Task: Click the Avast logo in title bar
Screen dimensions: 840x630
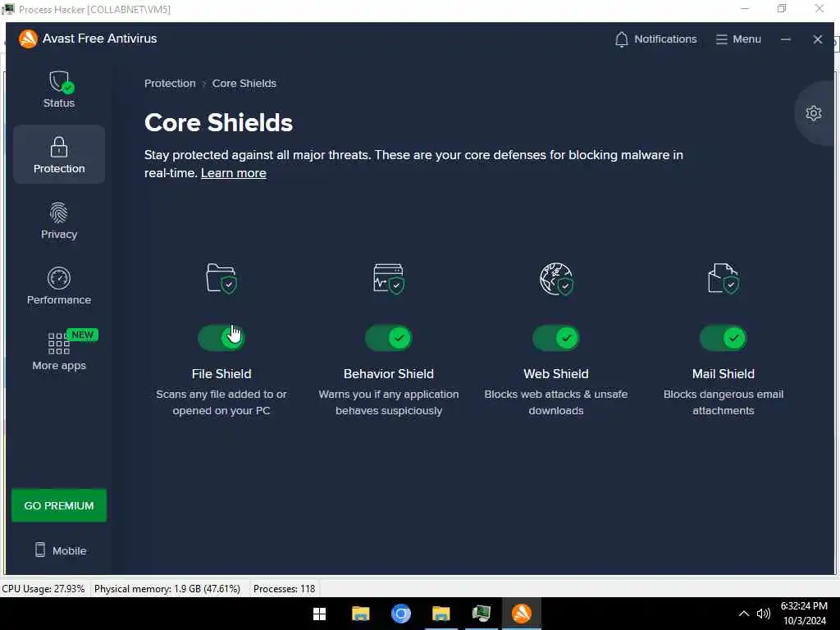Action: [28, 39]
